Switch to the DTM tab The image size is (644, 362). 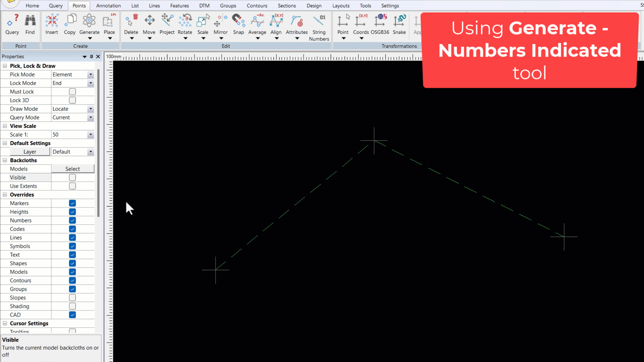click(204, 5)
